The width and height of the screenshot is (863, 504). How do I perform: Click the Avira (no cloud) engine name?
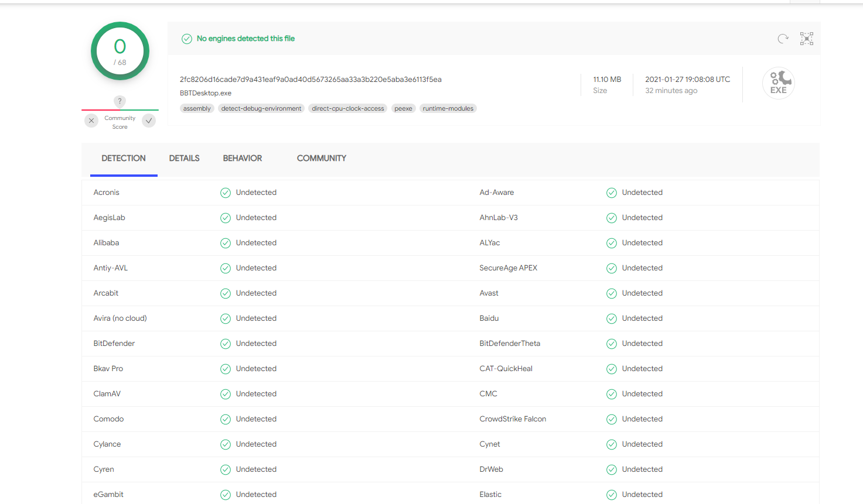coord(120,318)
